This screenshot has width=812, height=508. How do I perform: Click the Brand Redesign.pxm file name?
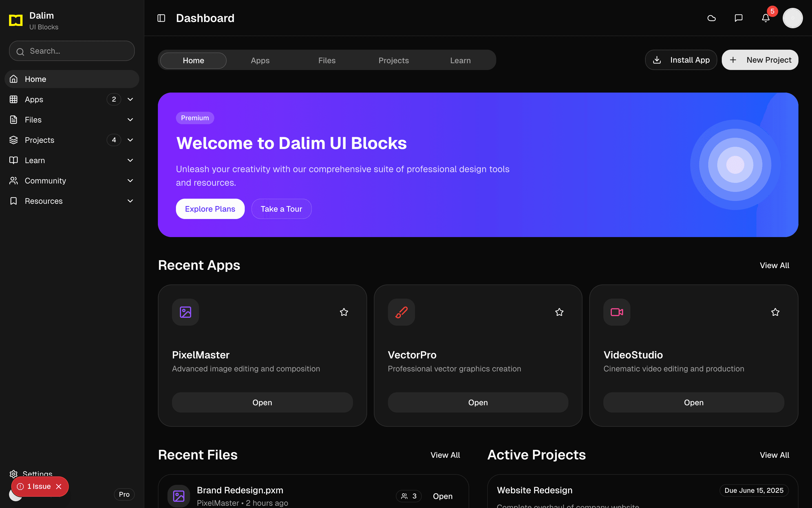pos(240,490)
